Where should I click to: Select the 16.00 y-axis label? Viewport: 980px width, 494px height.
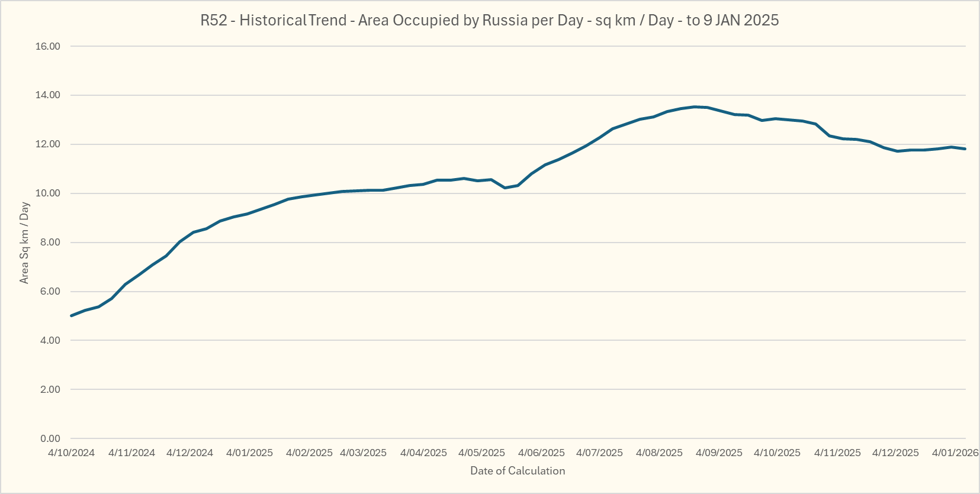pos(48,46)
